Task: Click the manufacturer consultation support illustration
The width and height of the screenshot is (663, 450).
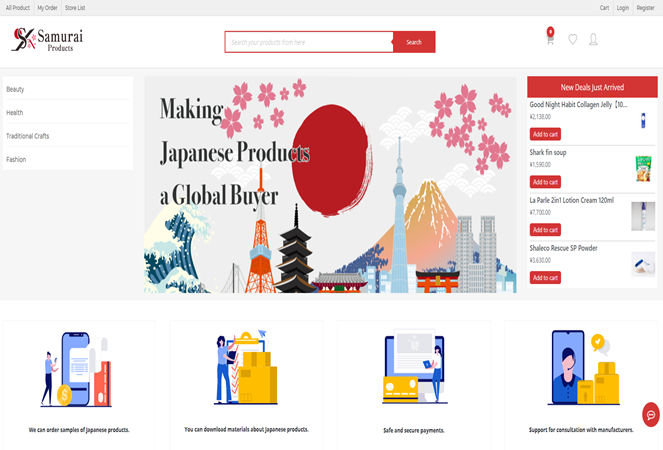Action: click(x=581, y=368)
